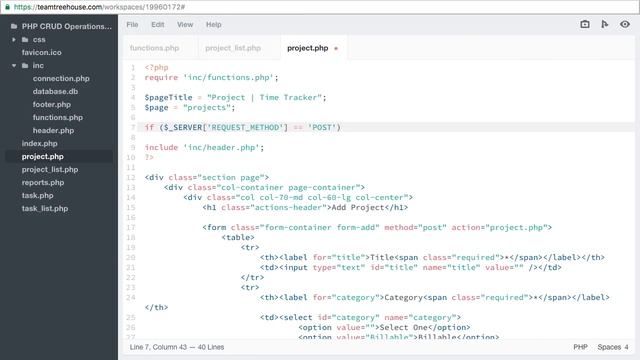Viewport: 640px width, 360px height.
Task: Click the PHP CRUD Operations folder icon
Action: coord(14,26)
